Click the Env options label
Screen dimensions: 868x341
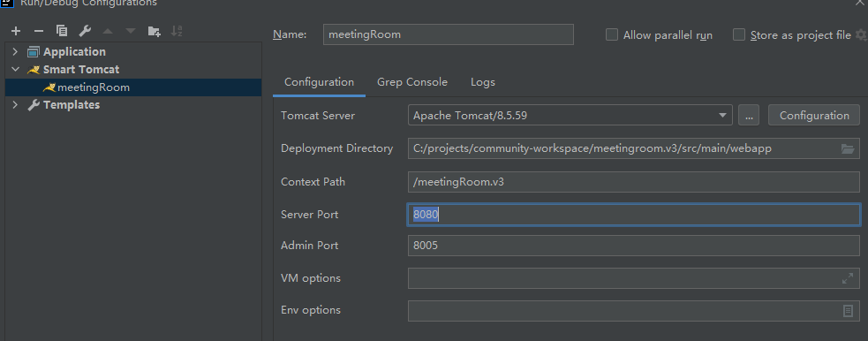(311, 310)
